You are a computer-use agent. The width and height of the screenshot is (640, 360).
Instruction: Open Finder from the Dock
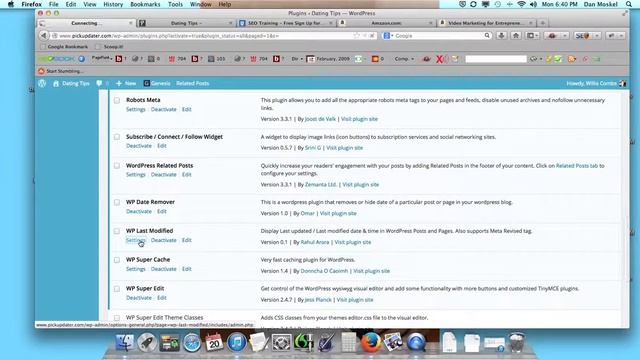124,342
